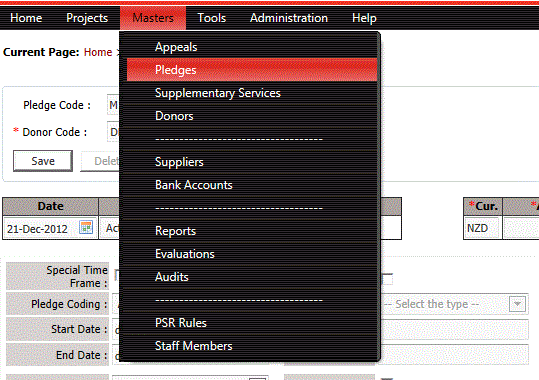Select Evaluations menu entry
Image resolution: width=539 pixels, height=380 pixels.
[252, 254]
